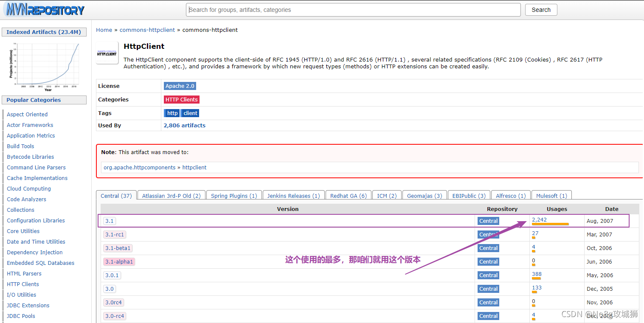The width and height of the screenshot is (644, 323).
Task: Open the Alfresco (1) tab
Action: (511, 196)
